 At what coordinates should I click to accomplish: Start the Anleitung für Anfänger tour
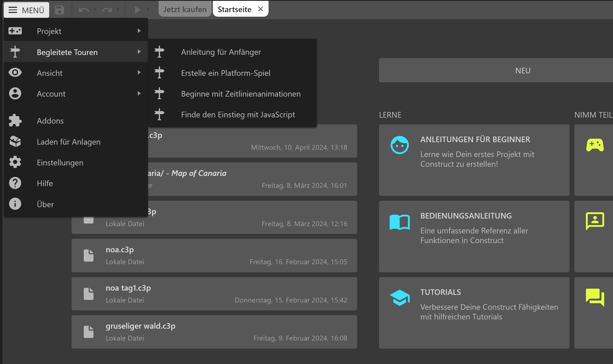point(232,52)
